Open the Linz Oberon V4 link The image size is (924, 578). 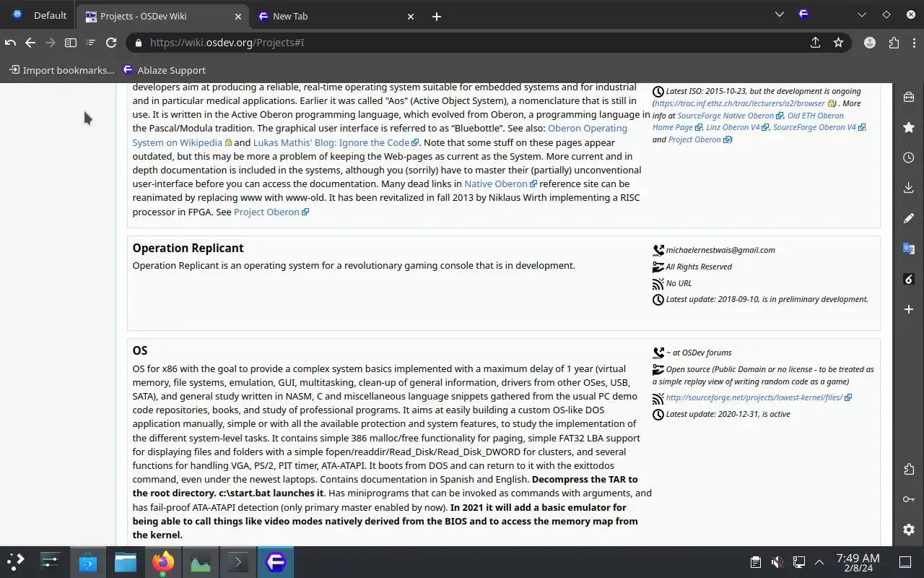[733, 127]
